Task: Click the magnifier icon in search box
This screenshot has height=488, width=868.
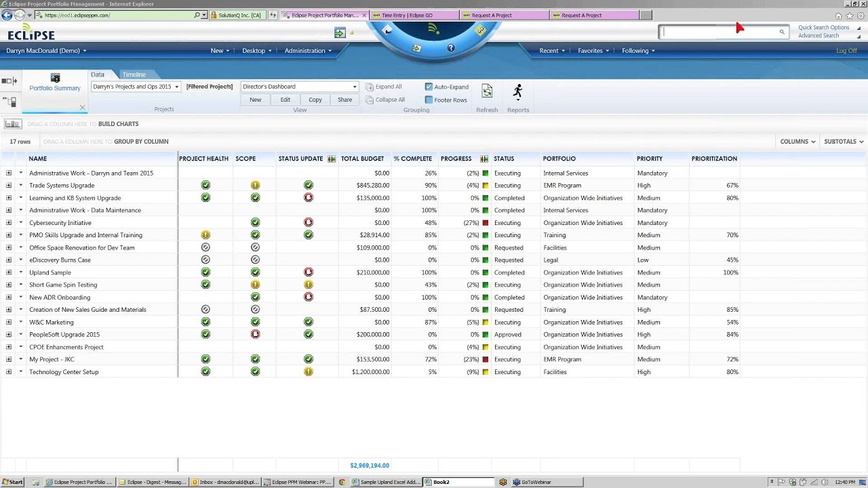Action: [x=782, y=32]
